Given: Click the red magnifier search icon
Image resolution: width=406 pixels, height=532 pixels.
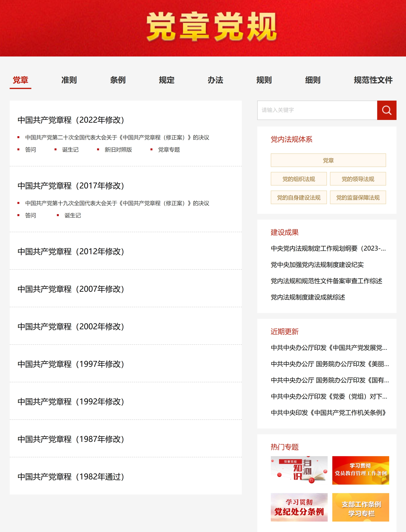Looking at the screenshot, I should tap(387, 110).
